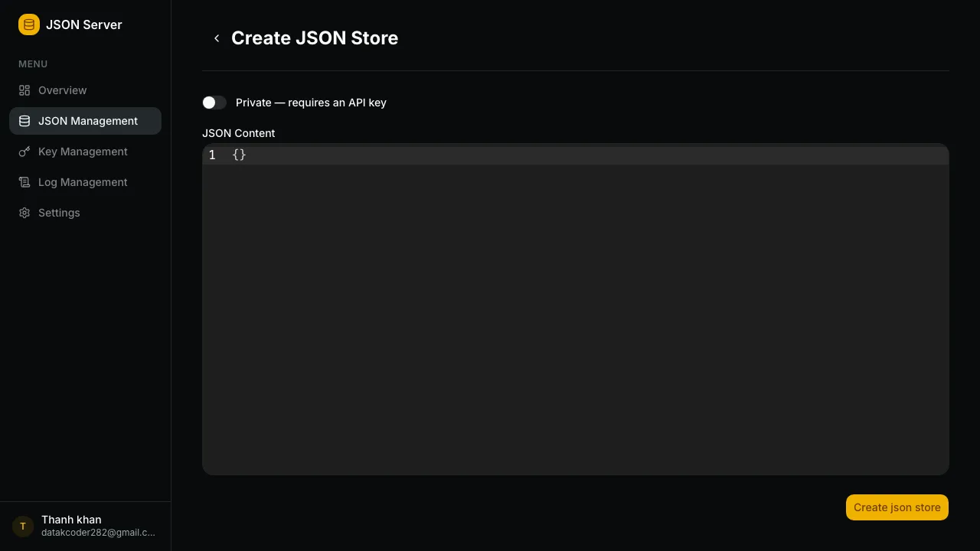Click the Key Management key icon

click(x=24, y=152)
